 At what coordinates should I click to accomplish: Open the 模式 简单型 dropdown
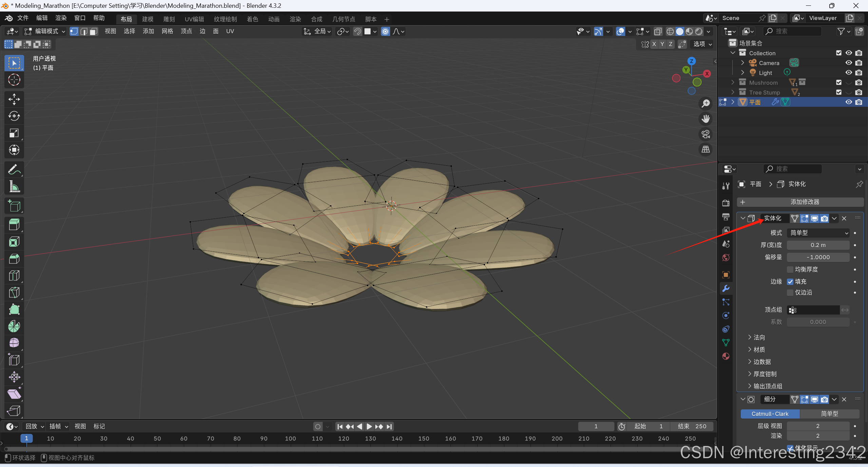818,233
